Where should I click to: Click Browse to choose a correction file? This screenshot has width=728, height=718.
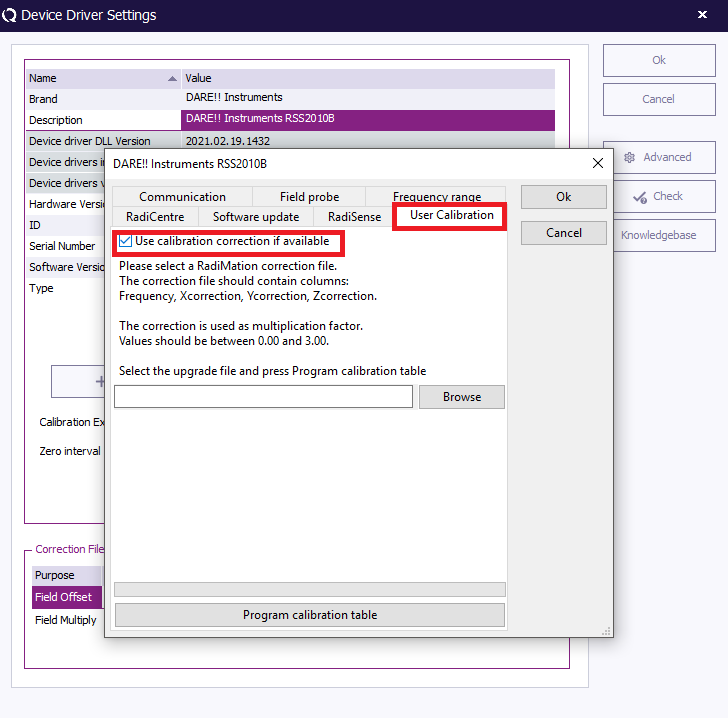pyautogui.click(x=461, y=397)
